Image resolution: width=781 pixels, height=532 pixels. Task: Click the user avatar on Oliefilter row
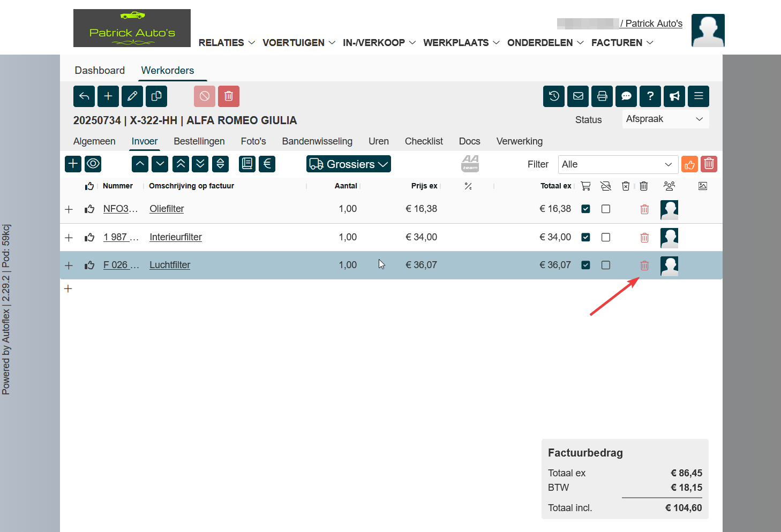point(669,209)
